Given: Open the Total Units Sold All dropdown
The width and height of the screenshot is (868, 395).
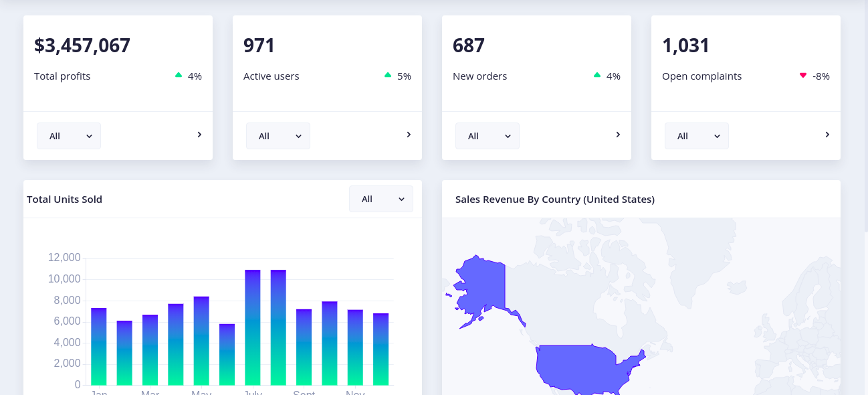Looking at the screenshot, I should [381, 199].
